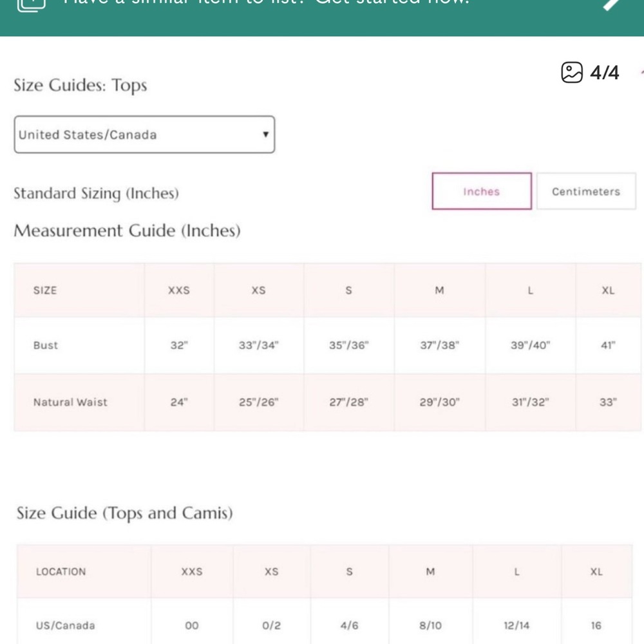The width and height of the screenshot is (644, 644).
Task: Select the 35"/36" bust cell
Action: click(x=348, y=345)
